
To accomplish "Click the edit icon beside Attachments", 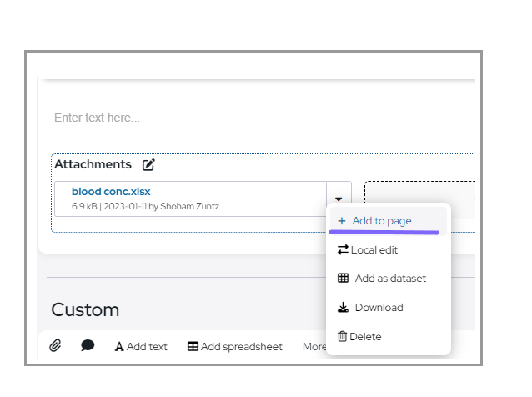I will (x=148, y=165).
